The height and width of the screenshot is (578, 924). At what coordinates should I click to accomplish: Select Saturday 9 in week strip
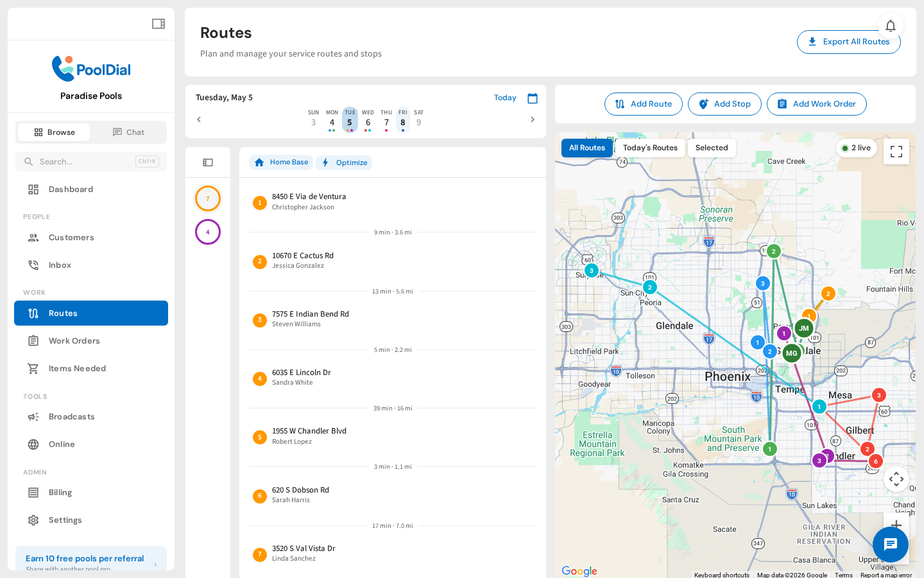point(419,120)
